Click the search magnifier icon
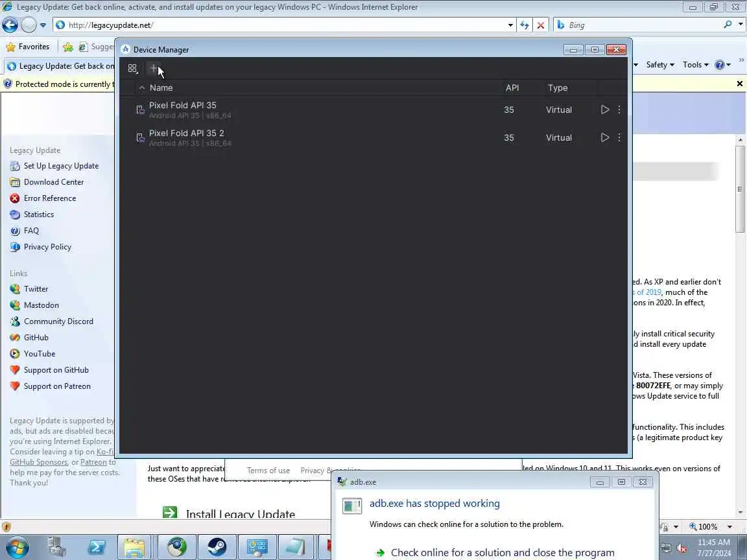 coord(728,24)
